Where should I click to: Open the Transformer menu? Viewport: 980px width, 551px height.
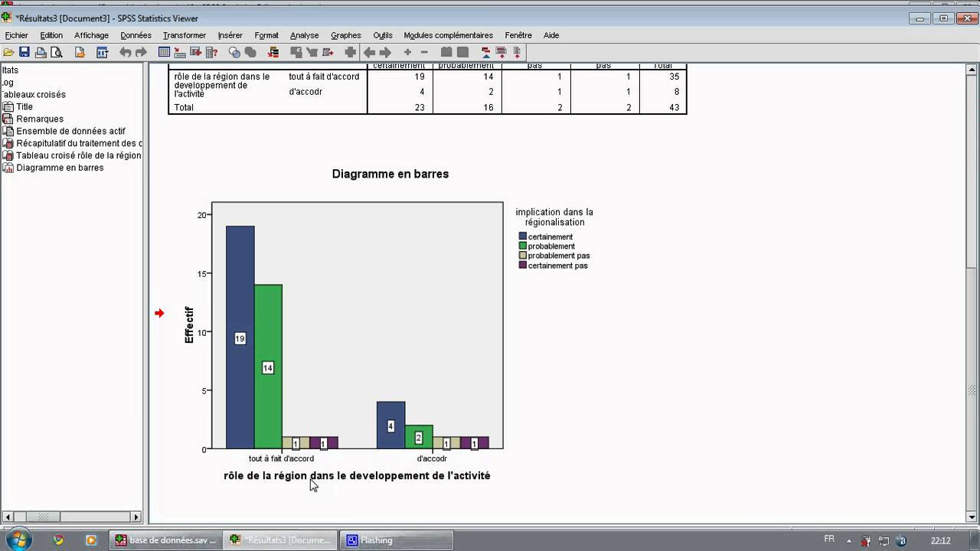pyautogui.click(x=185, y=35)
